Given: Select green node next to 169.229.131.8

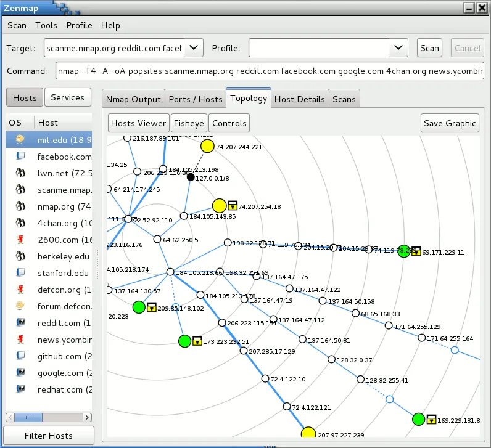Looking at the screenshot, I should coord(418,419).
